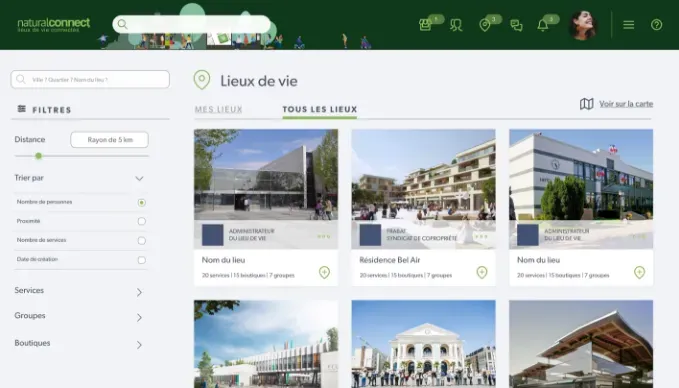This screenshot has width=679, height=388.
Task: Select the Proximité radio button
Action: tap(142, 221)
